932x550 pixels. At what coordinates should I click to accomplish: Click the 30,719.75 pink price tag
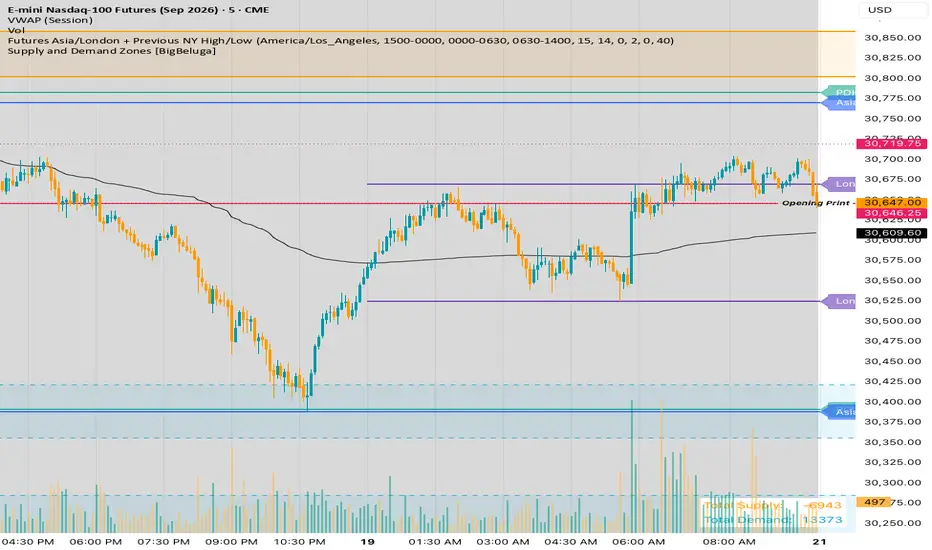[x=892, y=143]
